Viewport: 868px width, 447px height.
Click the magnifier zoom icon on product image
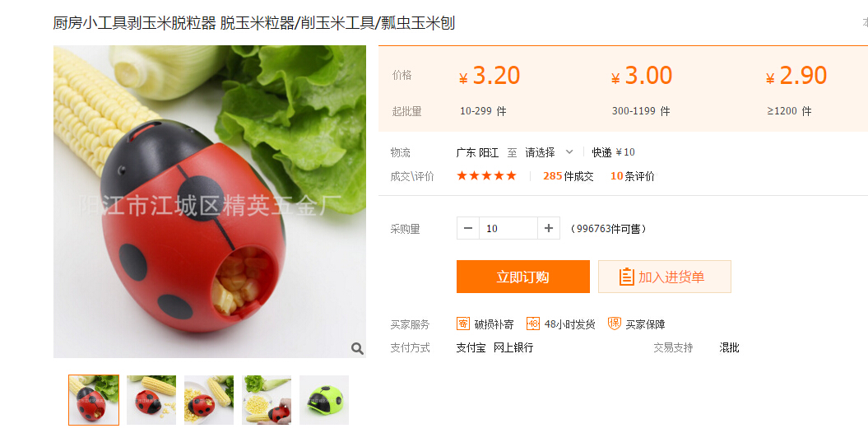tap(358, 348)
